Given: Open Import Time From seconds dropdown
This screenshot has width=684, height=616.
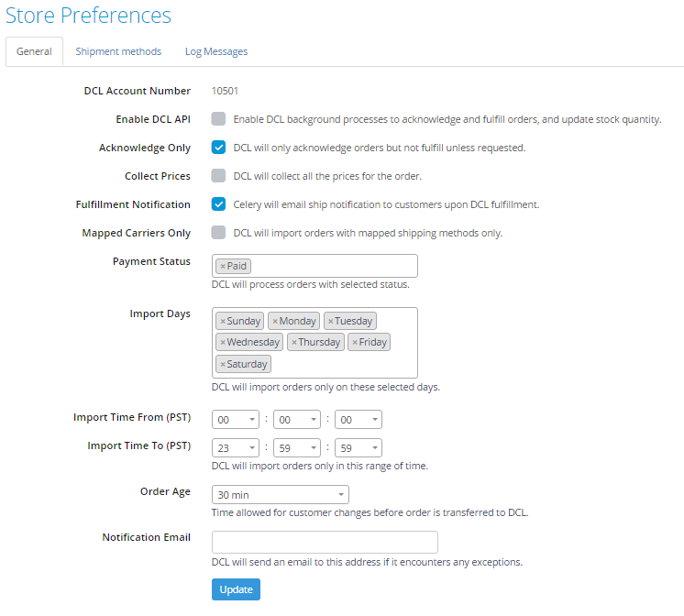Looking at the screenshot, I should (x=359, y=420).
